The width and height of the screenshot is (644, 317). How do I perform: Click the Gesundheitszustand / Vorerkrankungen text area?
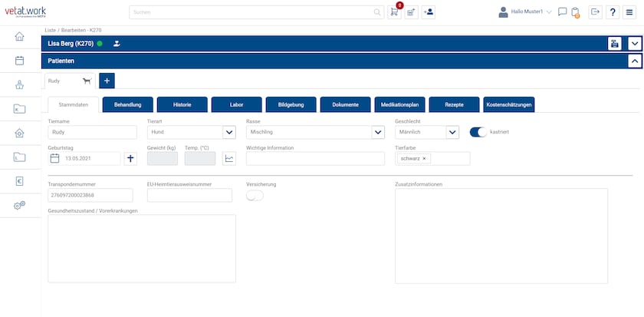coord(142,249)
